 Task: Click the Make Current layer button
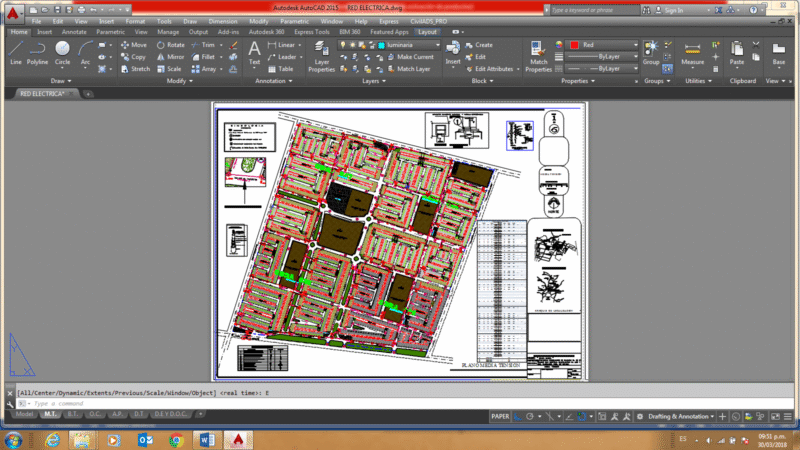tap(410, 57)
